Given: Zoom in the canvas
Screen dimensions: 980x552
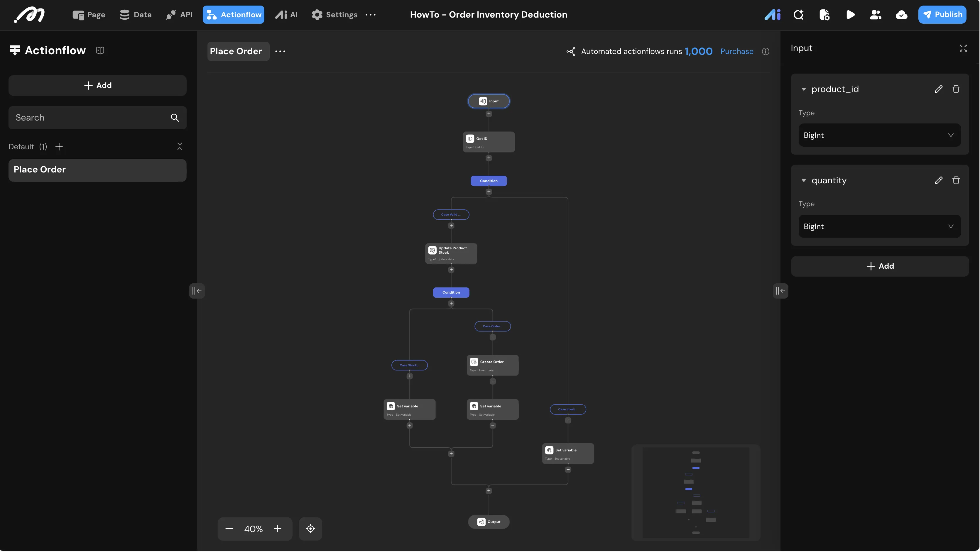Looking at the screenshot, I should coord(278,529).
